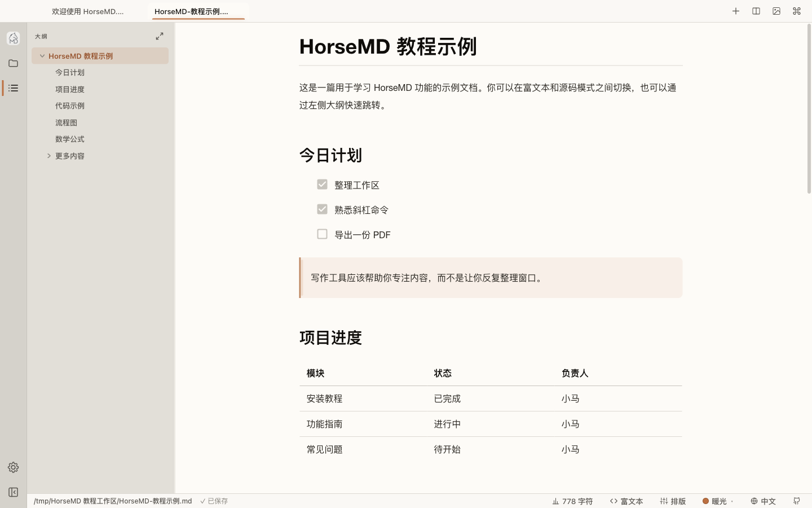Viewport: 812px width, 508px height.
Task: Show the 778 字符 word count statistics
Action: coord(572,501)
